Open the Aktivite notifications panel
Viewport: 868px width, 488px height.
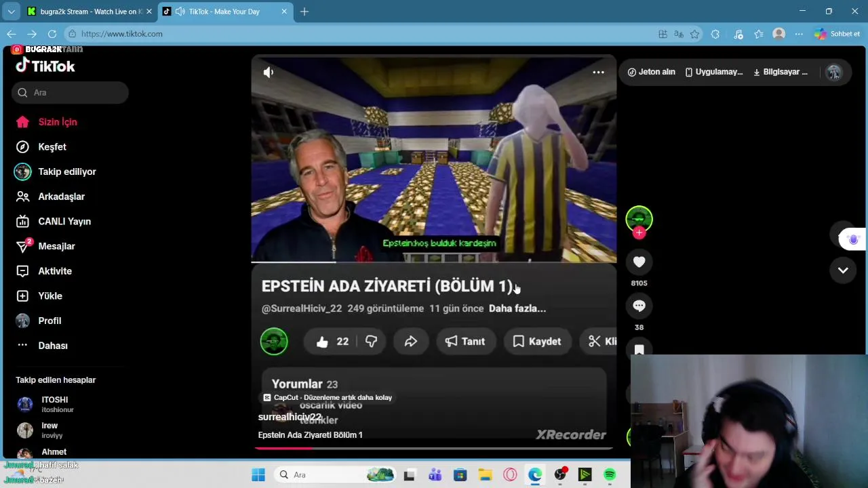pos(43,271)
